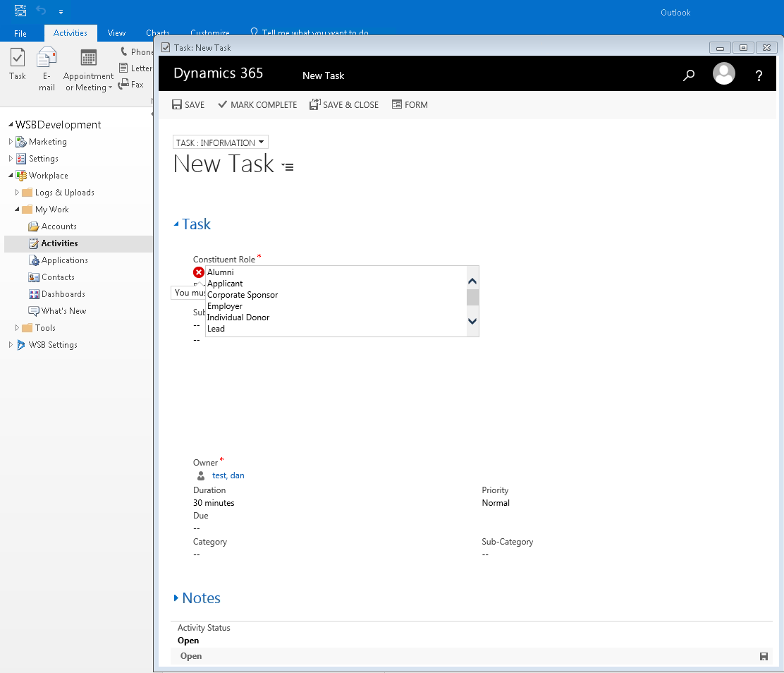784x673 pixels.
Task: Open the Help question mark icon
Action: [x=759, y=76]
